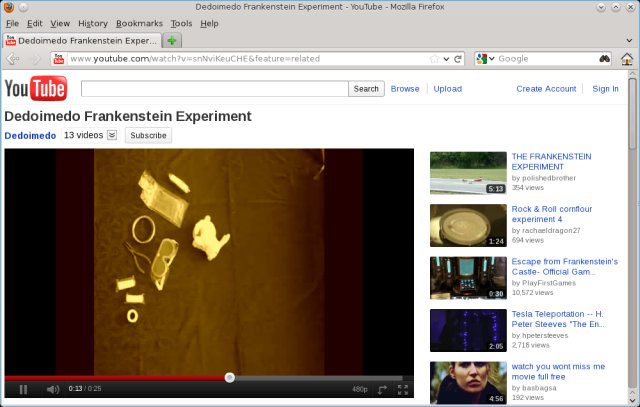Open the Bookmarks menu
Image resolution: width=640 pixels, height=407 pixels.
pos(139,23)
